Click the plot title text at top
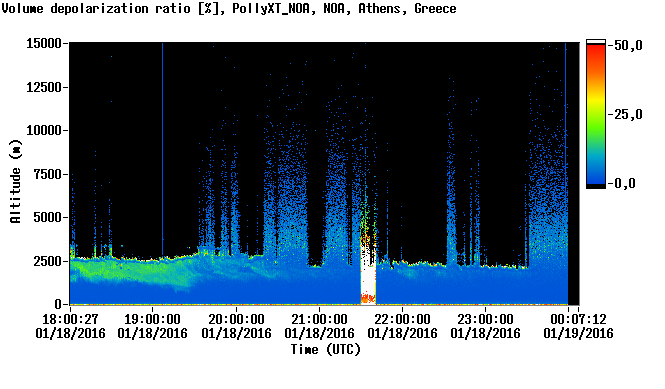 229,8
